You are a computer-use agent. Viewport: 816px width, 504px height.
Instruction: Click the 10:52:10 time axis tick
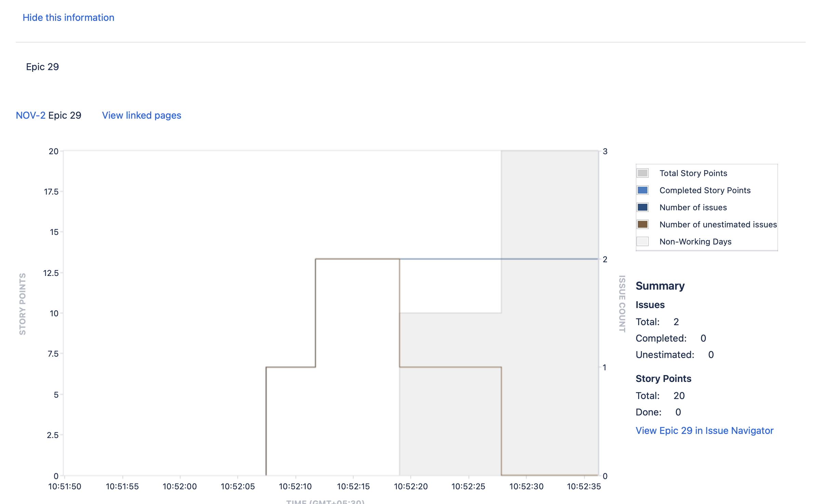coord(295,486)
